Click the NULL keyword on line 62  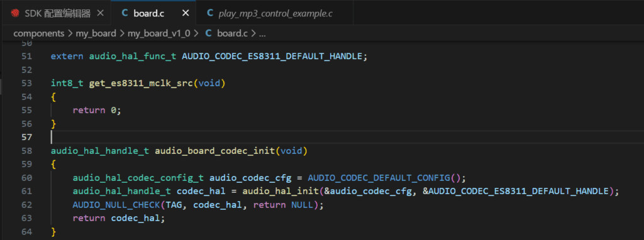303,205
